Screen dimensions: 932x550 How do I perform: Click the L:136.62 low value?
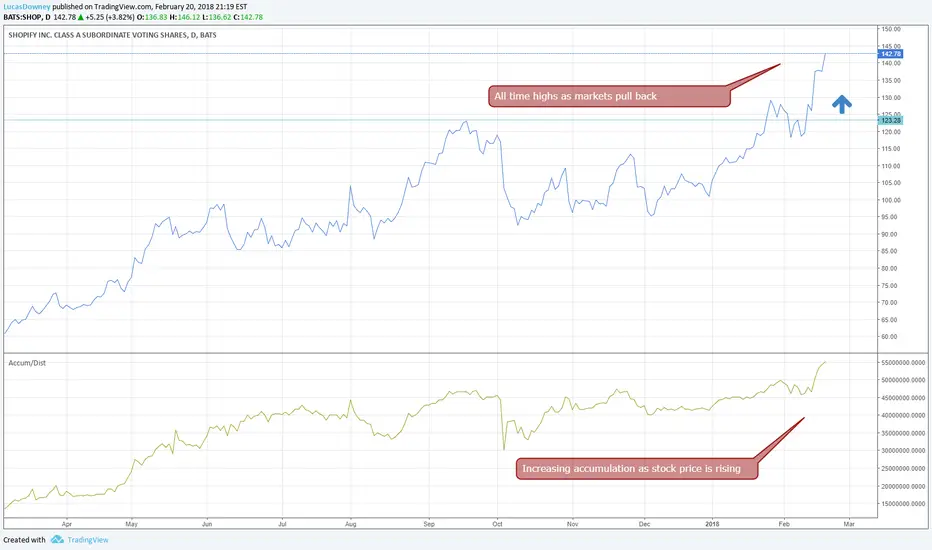pyautogui.click(x=217, y=17)
